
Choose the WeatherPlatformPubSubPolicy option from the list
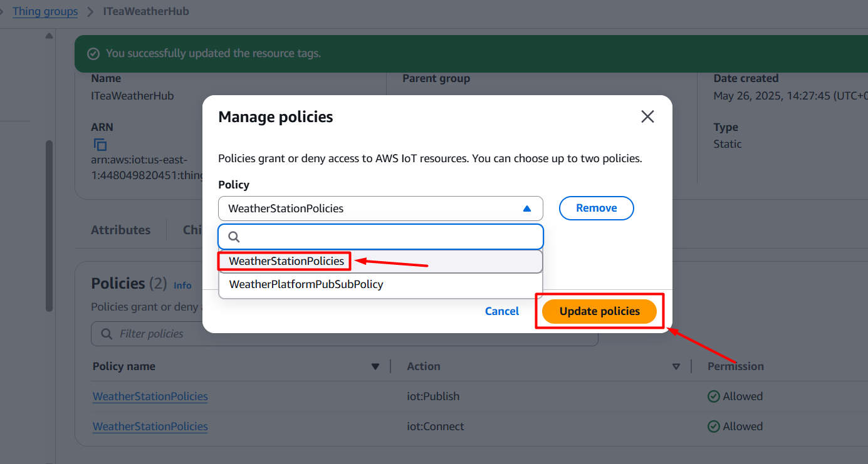tap(306, 284)
